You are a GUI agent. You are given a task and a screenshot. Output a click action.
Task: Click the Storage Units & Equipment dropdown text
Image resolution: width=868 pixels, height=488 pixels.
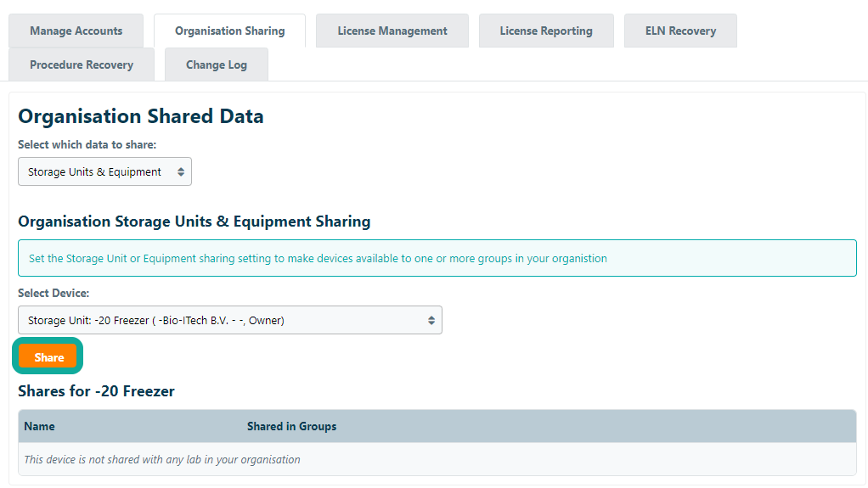(x=94, y=171)
